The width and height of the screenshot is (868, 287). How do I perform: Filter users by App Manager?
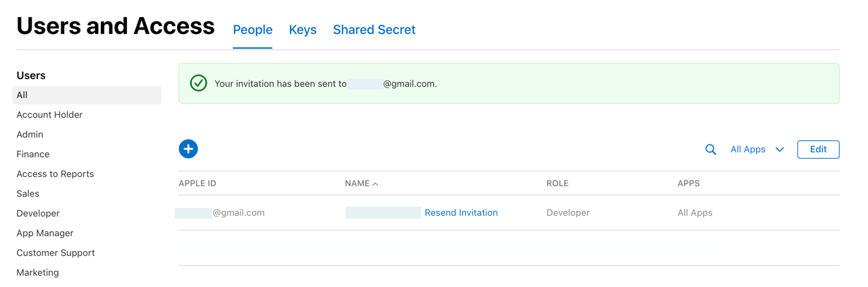point(44,233)
